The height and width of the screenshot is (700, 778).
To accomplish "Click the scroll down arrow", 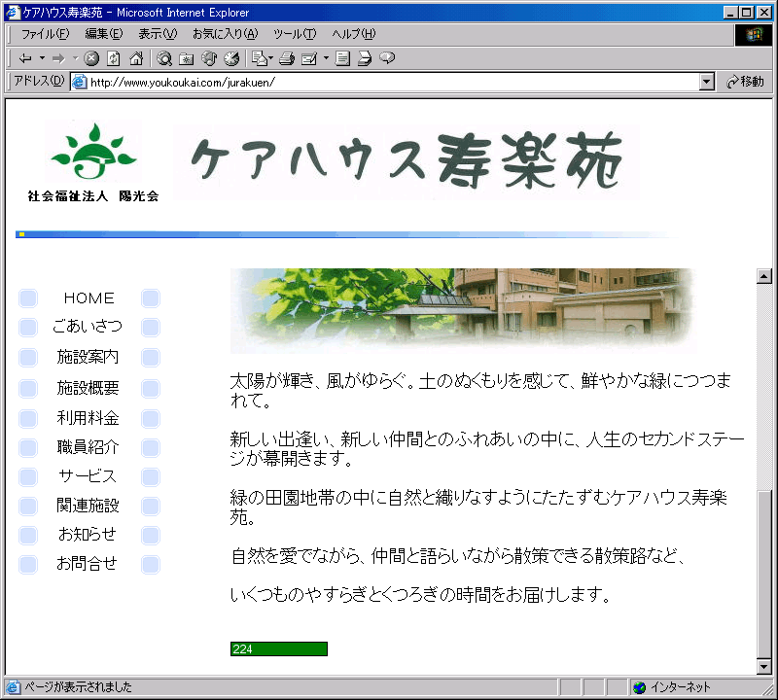I will (764, 667).
